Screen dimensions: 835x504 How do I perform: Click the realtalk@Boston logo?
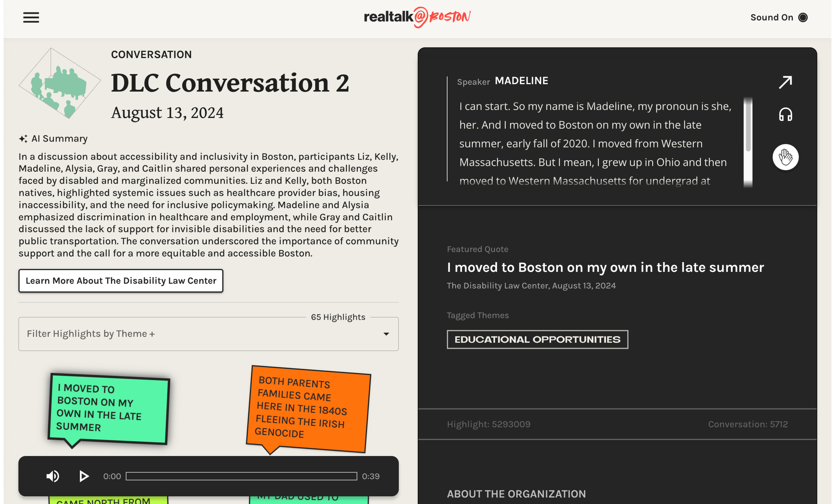[x=417, y=17]
